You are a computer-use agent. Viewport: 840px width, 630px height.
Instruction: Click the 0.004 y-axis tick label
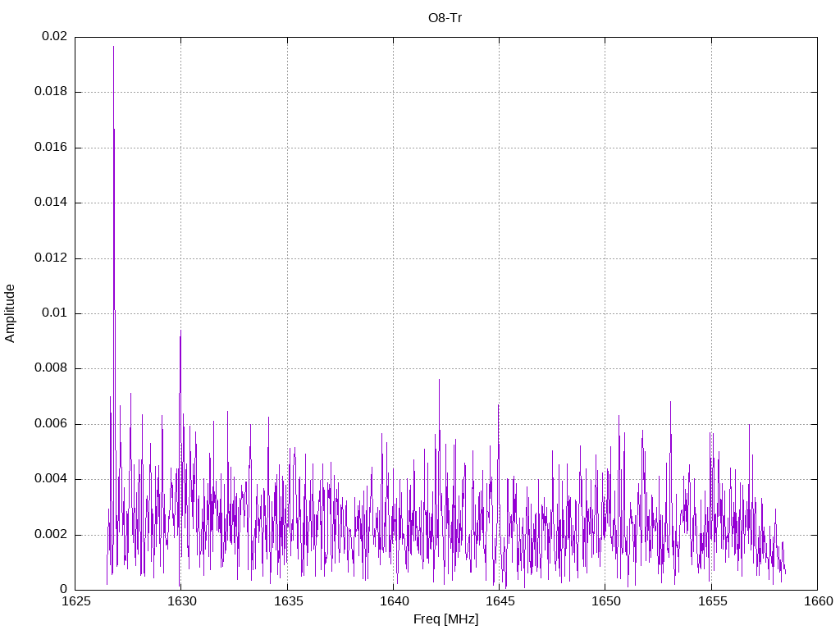coord(51,479)
